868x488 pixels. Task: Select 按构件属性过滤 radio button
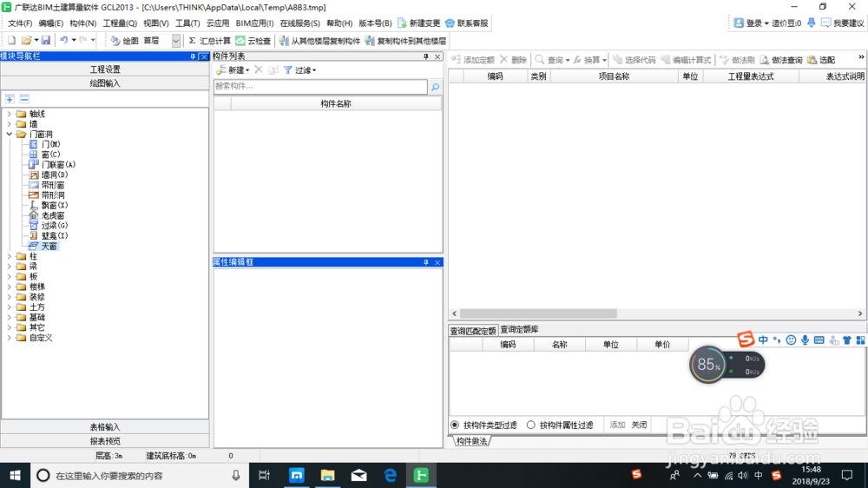(531, 425)
